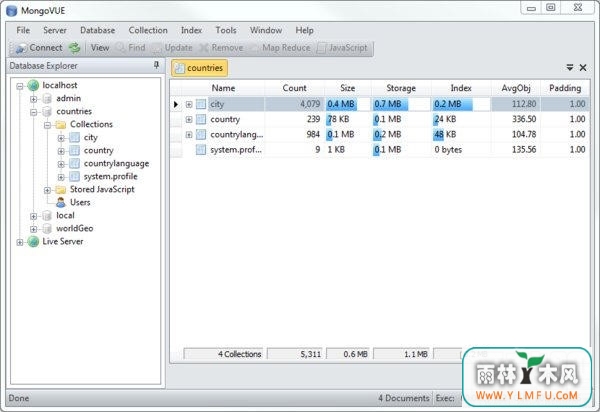This screenshot has height=412, width=600.
Task: Expand the Live Server node
Action: tap(20, 242)
